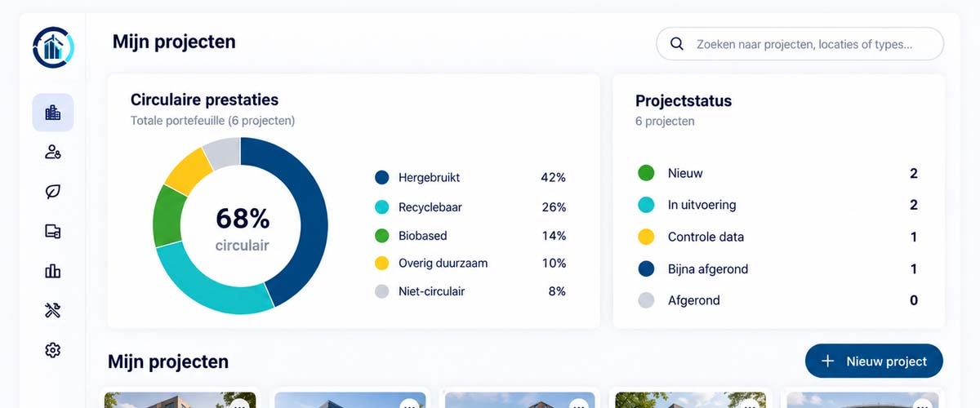Select the Biobased green legend dot
Image resolution: width=980 pixels, height=408 pixels.
coord(381,236)
